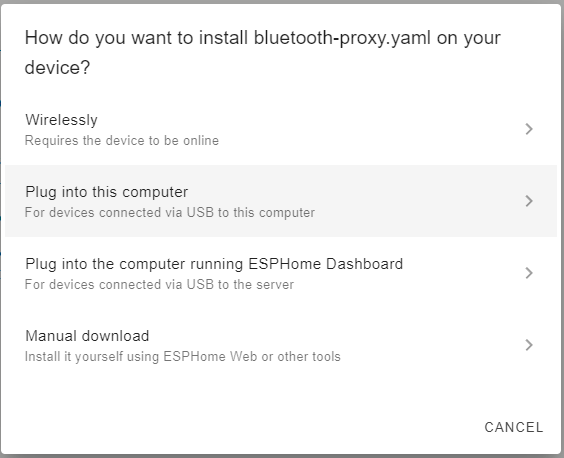Click 'For devices connected via USB to this computer'
Screen dimensions: 564x458
pos(170,212)
